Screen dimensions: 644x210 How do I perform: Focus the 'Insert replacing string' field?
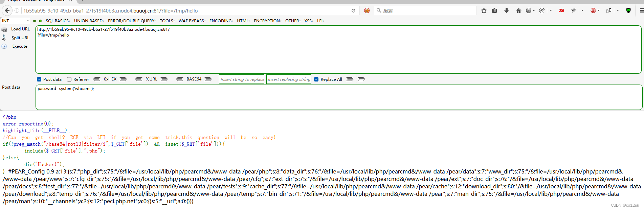pos(289,79)
